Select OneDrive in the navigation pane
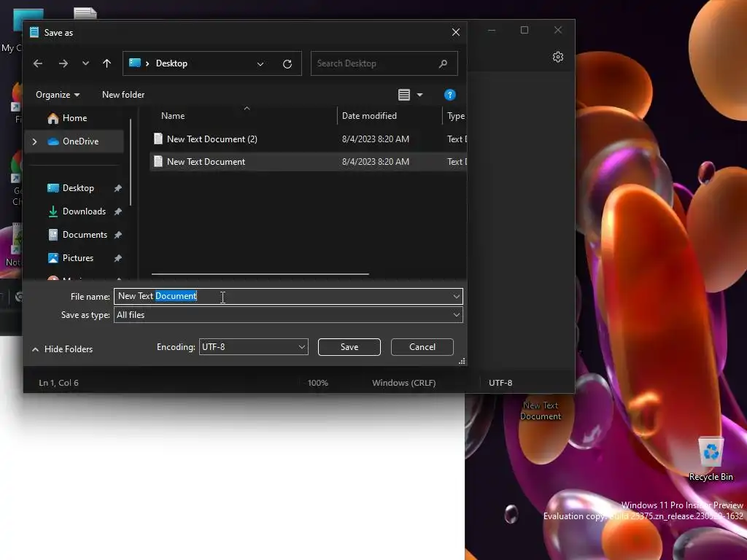This screenshot has width=747, height=560. click(74, 141)
